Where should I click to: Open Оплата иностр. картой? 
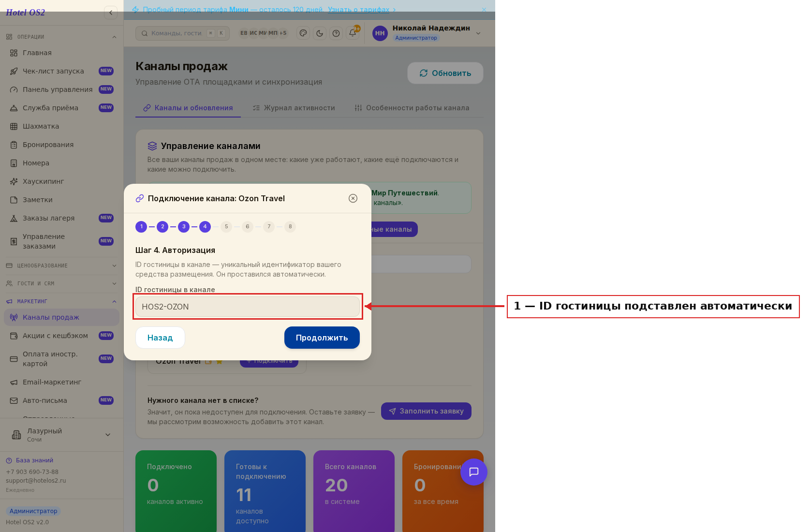61,359
